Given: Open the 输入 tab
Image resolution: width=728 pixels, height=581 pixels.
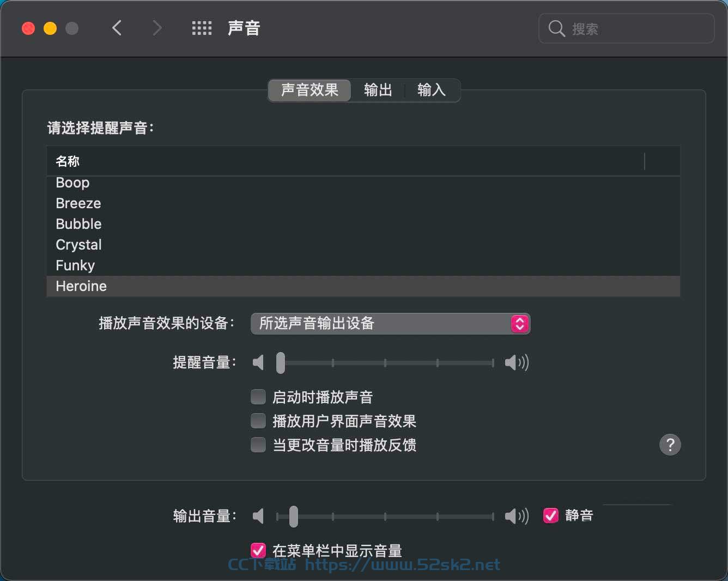Looking at the screenshot, I should (x=432, y=90).
